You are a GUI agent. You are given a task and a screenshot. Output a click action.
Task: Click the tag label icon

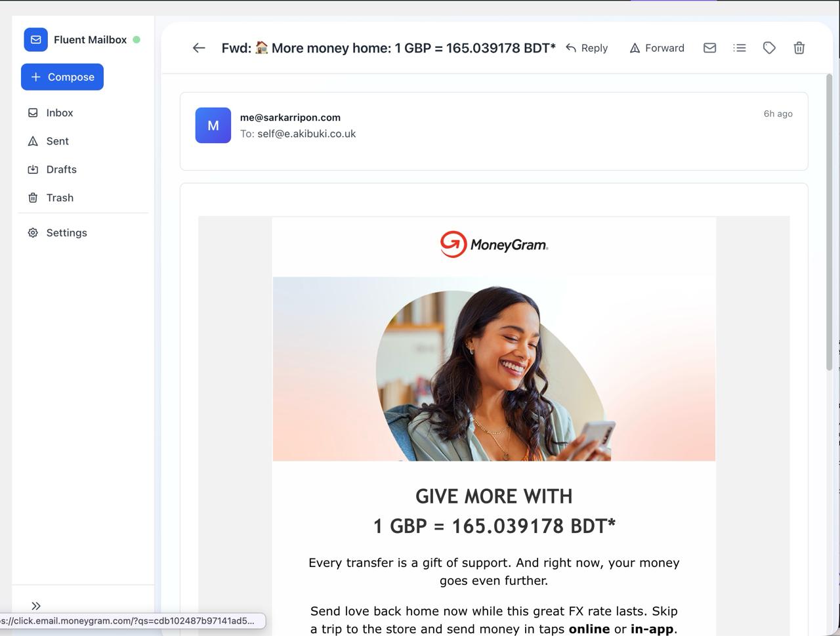769,48
